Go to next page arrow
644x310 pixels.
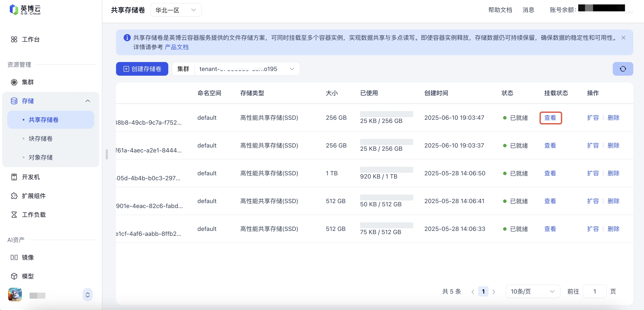493,292
